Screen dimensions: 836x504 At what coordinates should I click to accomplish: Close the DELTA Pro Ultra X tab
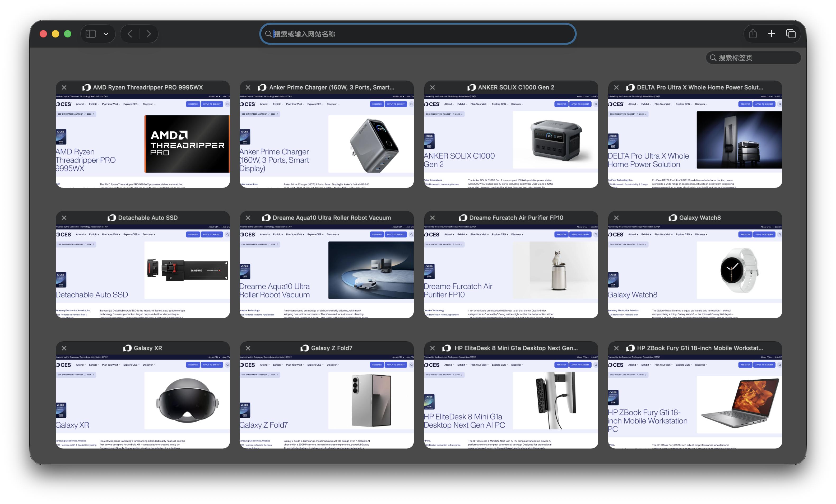(x=616, y=87)
